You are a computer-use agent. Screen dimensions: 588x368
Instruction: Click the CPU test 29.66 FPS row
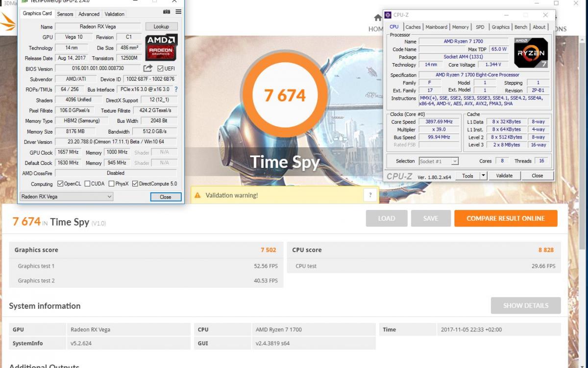(424, 266)
